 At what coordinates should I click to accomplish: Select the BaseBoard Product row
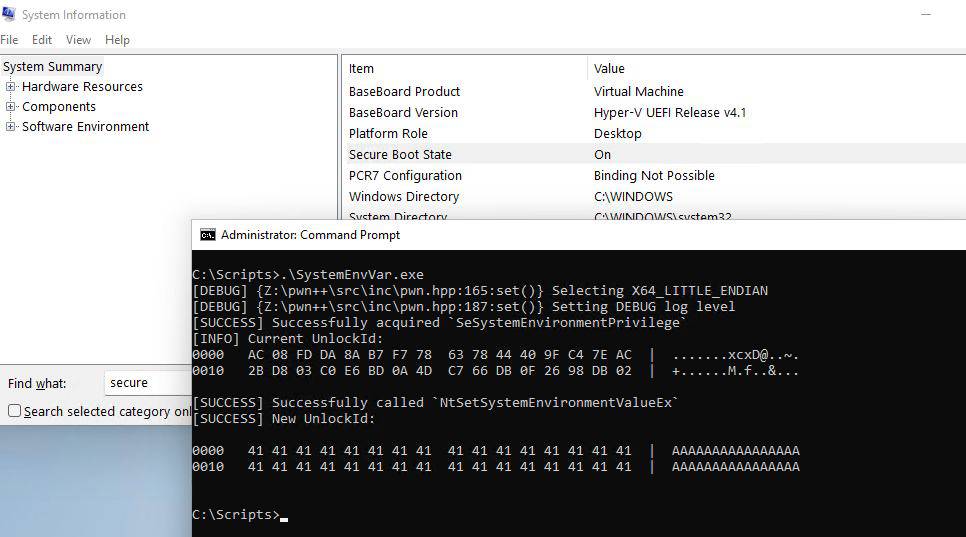click(404, 92)
